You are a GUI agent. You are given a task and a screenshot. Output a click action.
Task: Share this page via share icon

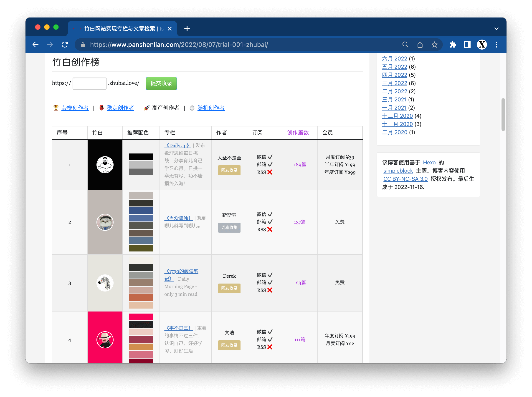(x=420, y=45)
